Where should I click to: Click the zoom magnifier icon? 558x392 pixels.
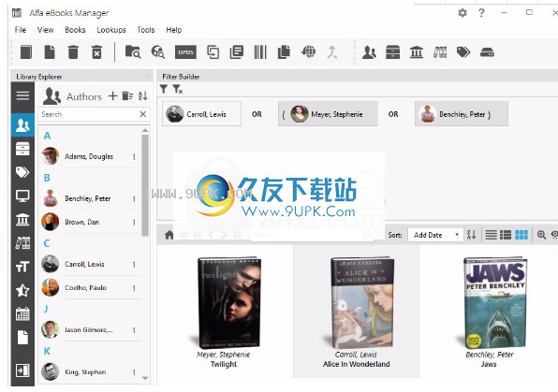point(541,235)
